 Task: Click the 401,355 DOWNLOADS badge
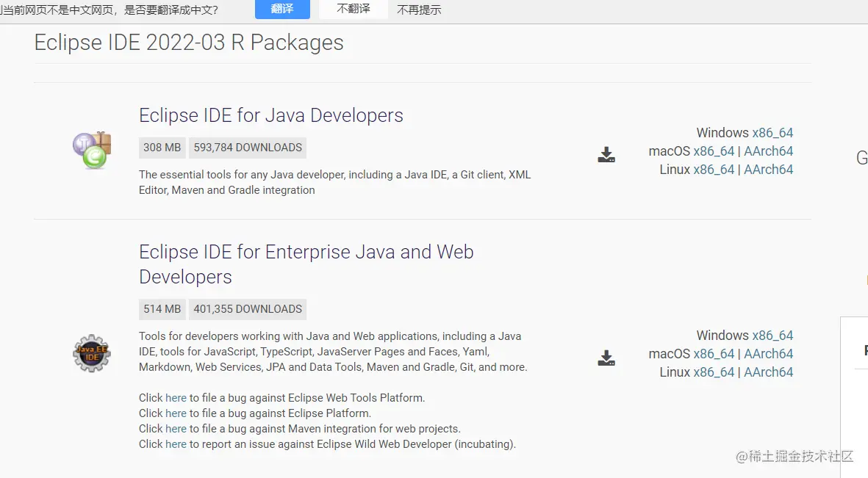coord(248,309)
